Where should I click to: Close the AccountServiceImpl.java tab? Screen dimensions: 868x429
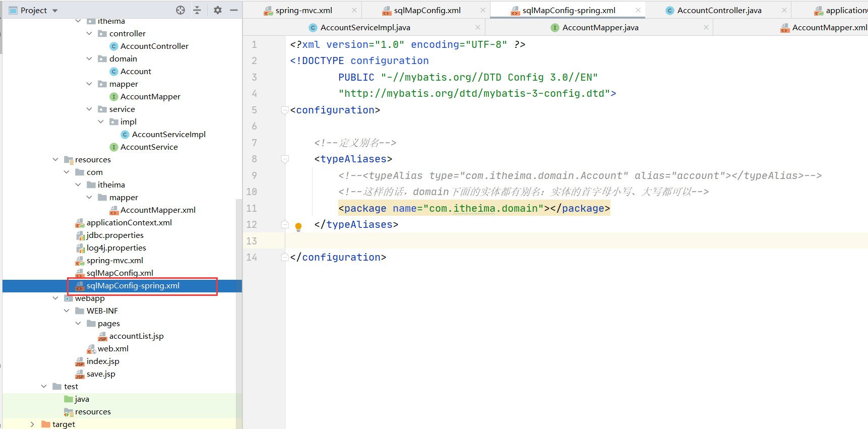(478, 27)
